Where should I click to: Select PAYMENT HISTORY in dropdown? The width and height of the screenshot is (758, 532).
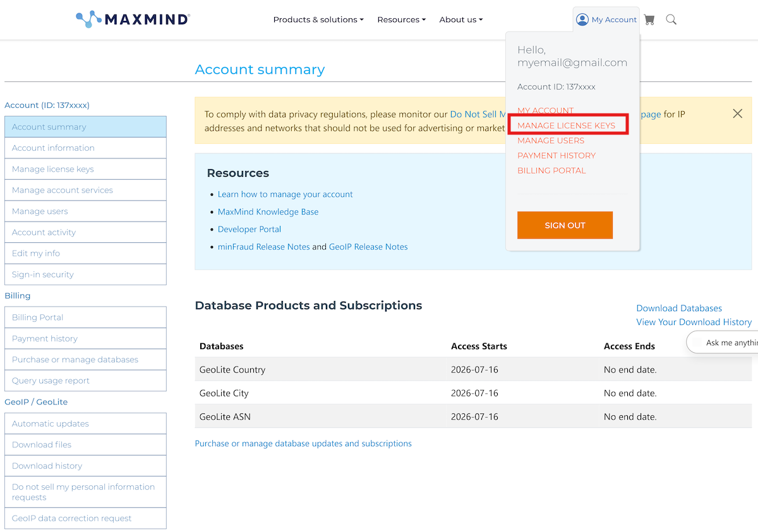pos(556,155)
